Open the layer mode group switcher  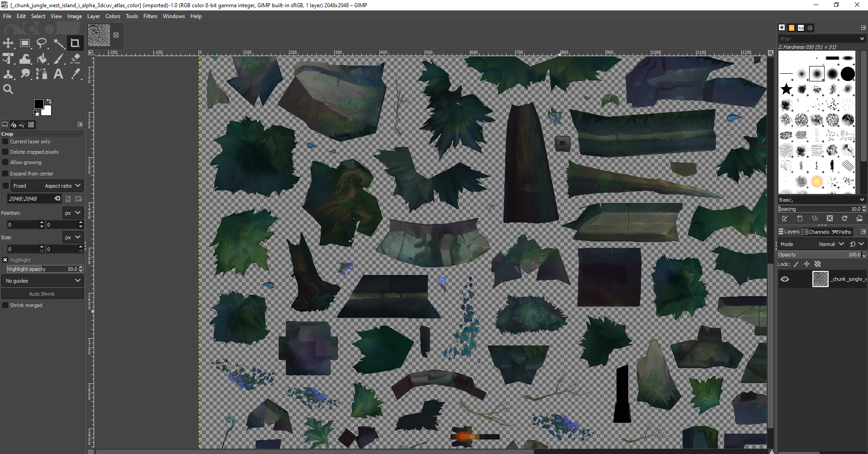tap(857, 244)
